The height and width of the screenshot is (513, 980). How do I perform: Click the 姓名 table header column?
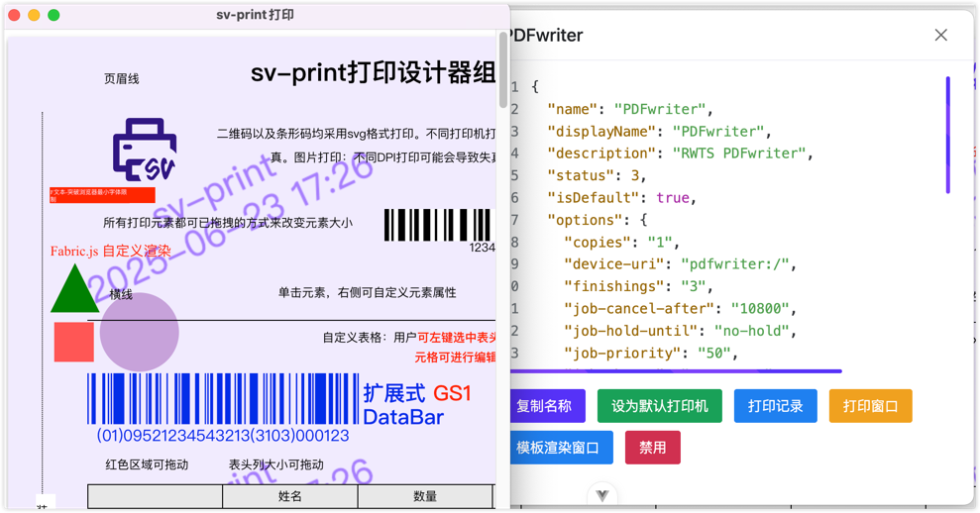pyautogui.click(x=289, y=496)
